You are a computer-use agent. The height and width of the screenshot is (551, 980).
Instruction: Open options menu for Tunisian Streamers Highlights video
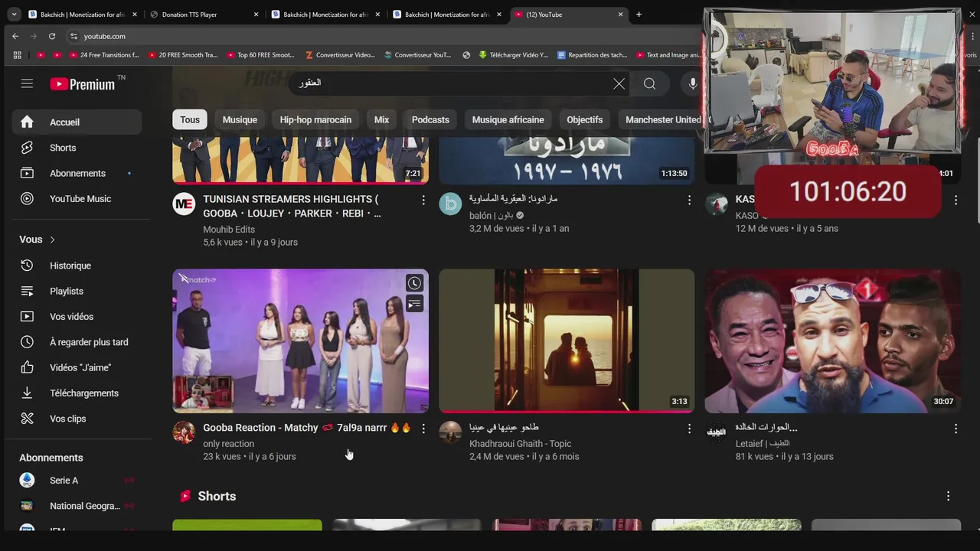423,200
